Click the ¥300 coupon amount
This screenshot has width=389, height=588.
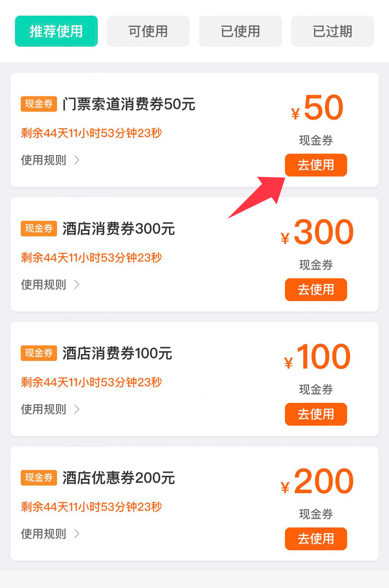[x=317, y=233]
